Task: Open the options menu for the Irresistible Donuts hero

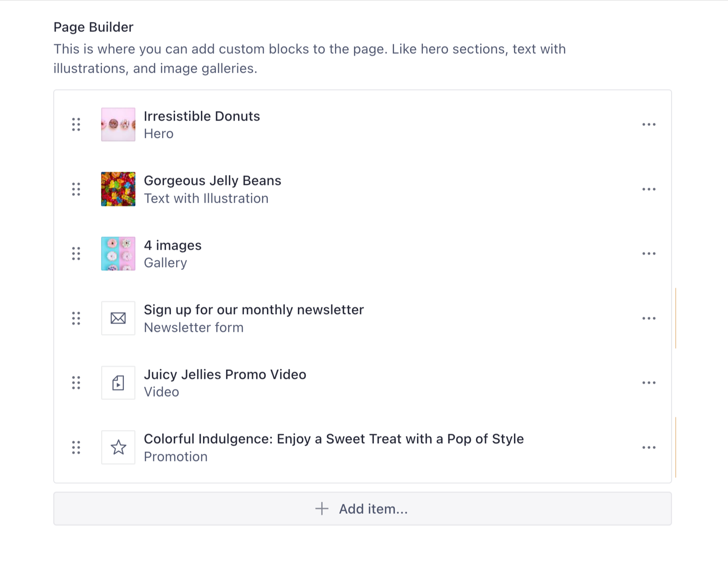Action: click(x=649, y=124)
